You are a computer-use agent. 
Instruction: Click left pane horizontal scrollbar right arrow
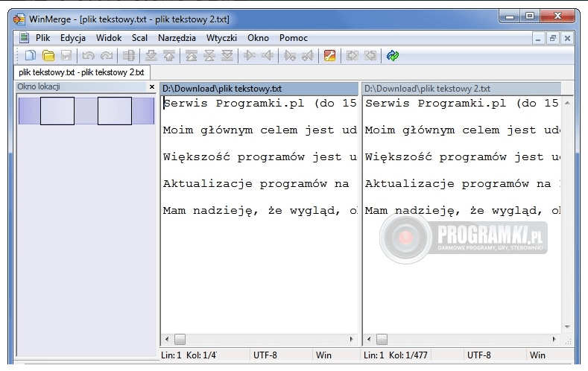point(351,339)
